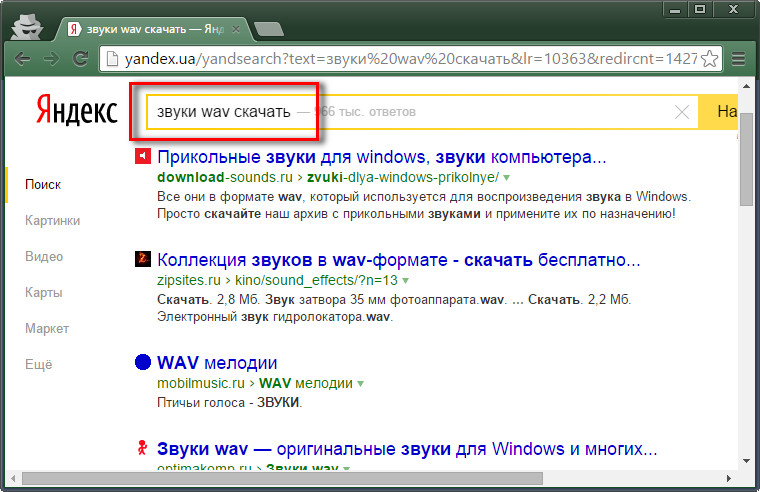Click the address bar URL
The width and height of the screenshot is (760, 492).
click(x=411, y=59)
